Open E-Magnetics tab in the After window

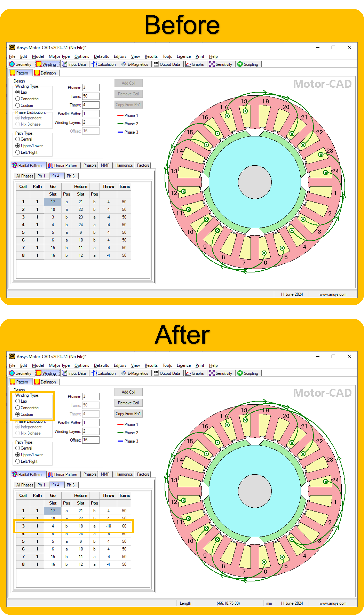[135, 373]
